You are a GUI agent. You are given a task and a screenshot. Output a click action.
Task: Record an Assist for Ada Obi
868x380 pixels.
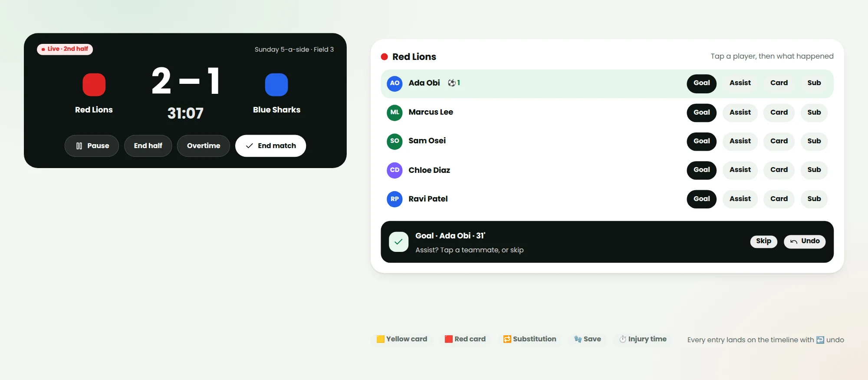pyautogui.click(x=740, y=83)
